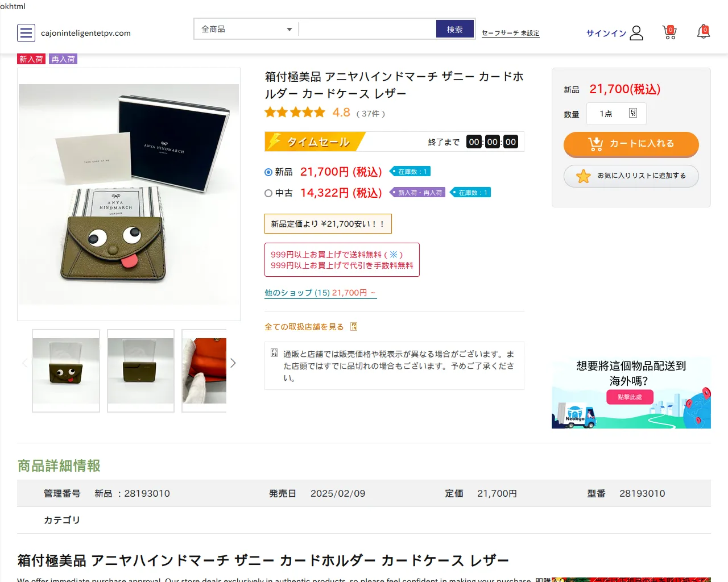Click the 新品定価より ¥21,700安い notice
This screenshot has width=728, height=582.
[x=328, y=224]
